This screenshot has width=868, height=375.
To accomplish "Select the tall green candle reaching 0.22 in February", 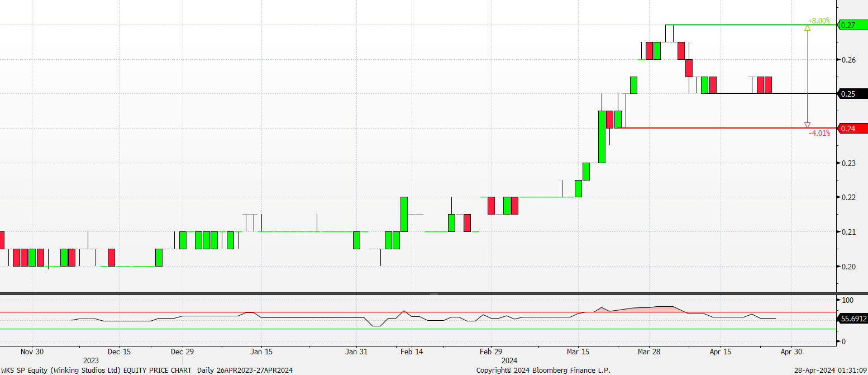I will tap(404, 214).
